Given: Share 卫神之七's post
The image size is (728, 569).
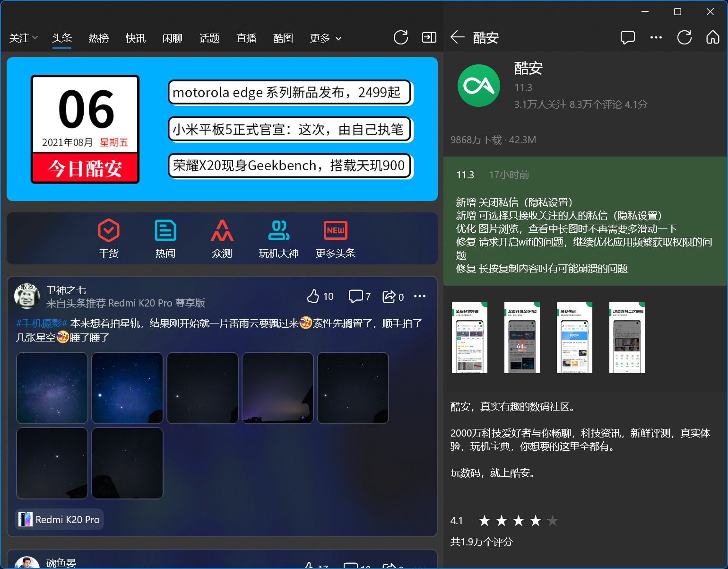Looking at the screenshot, I should pyautogui.click(x=393, y=297).
